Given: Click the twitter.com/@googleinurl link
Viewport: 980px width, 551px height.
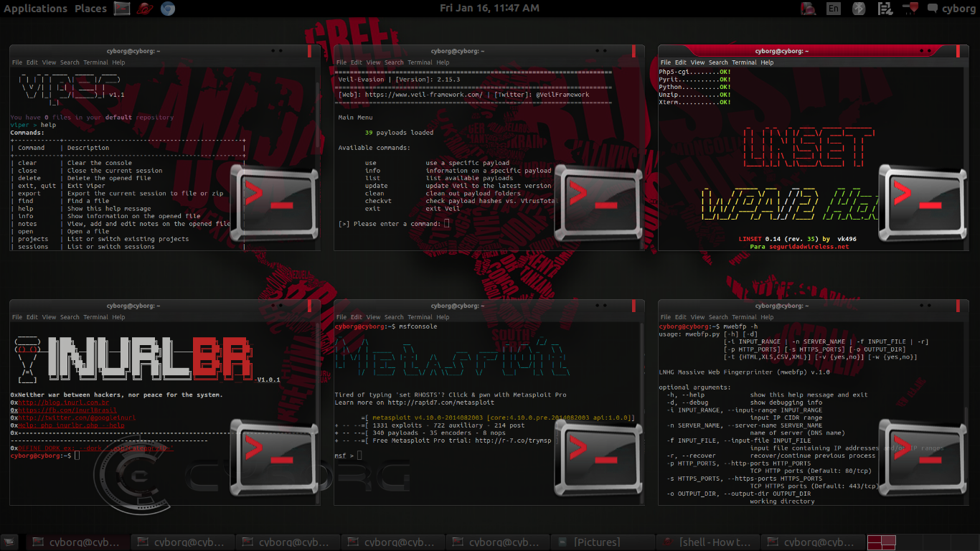Looking at the screenshot, I should coord(77,418).
